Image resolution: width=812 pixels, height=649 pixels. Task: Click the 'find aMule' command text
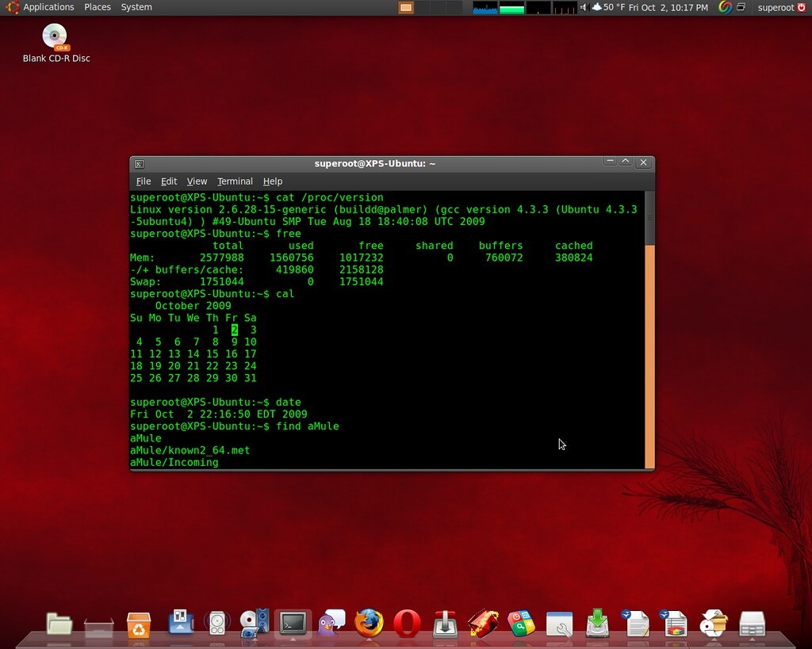click(x=308, y=426)
